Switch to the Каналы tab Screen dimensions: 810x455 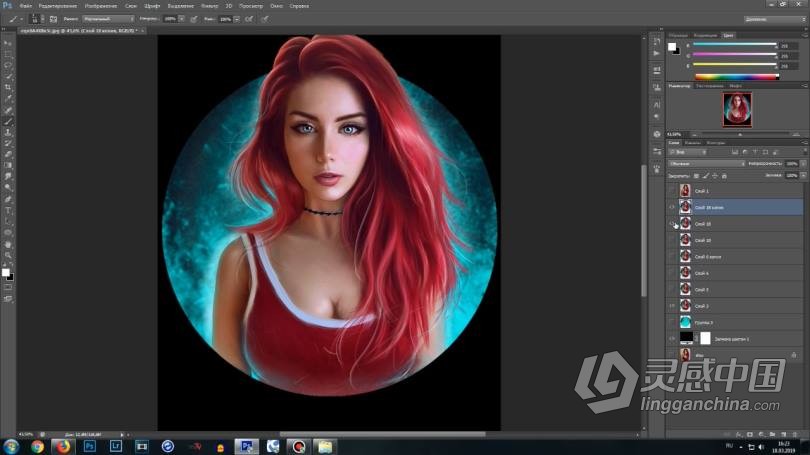pos(692,143)
